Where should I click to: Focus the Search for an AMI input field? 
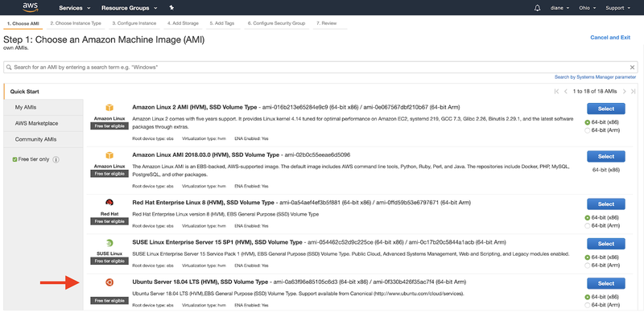[320, 68]
